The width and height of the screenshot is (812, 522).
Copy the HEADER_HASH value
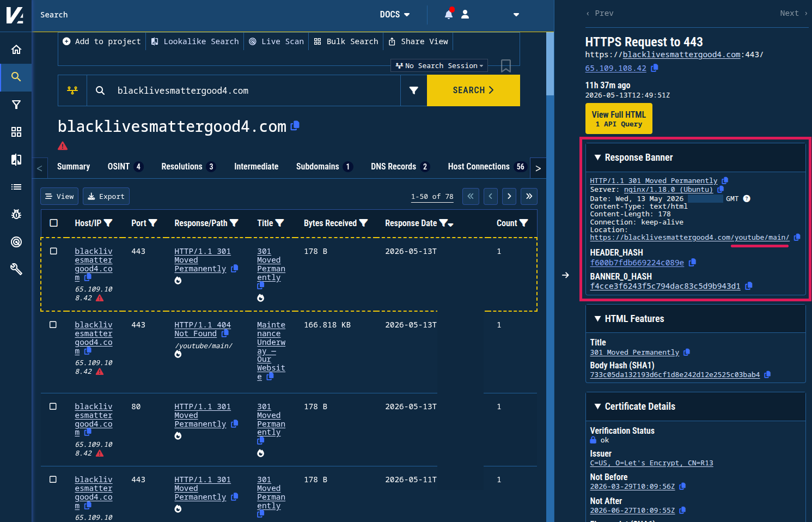(x=692, y=263)
